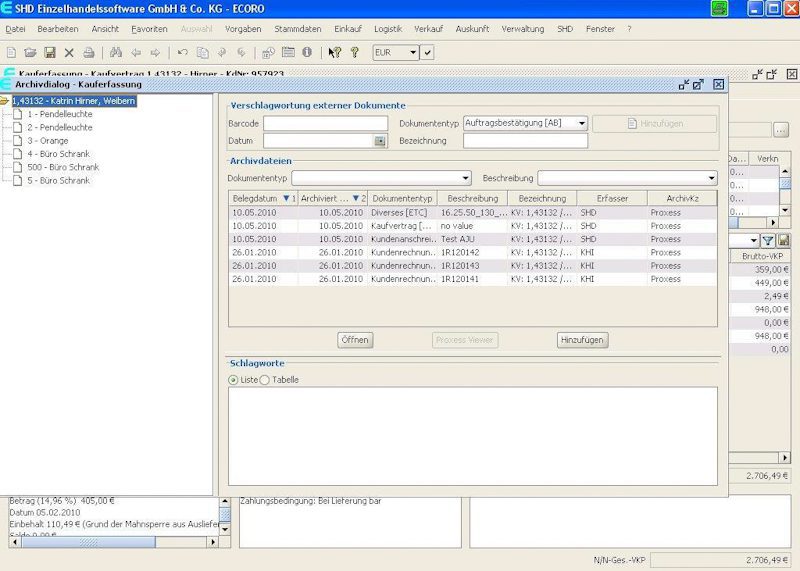Screen dimensions: 800x571
Task: Click the yellow question mark help icon
Action: click(354, 52)
